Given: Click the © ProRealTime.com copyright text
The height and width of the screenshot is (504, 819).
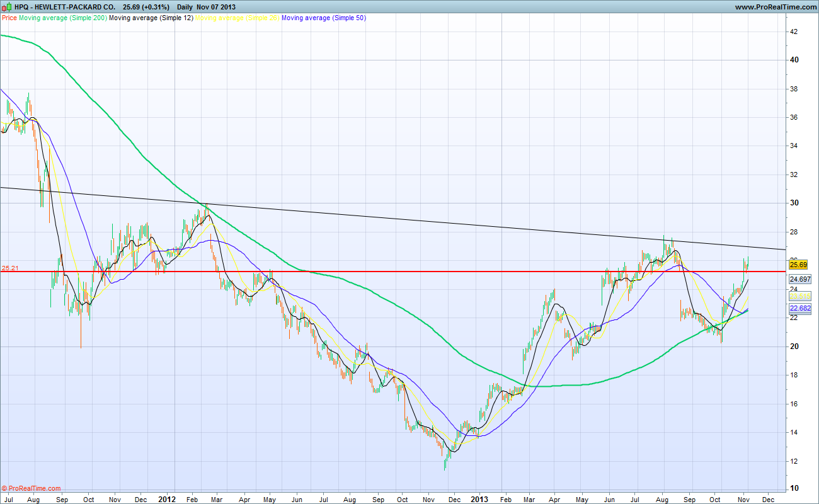Looking at the screenshot, I should [x=31, y=488].
